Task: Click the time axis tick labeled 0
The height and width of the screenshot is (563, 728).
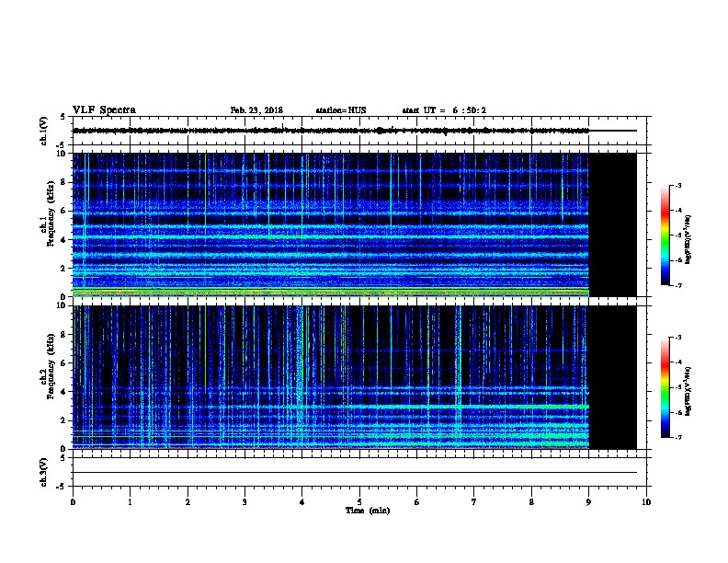Action: tap(73, 501)
